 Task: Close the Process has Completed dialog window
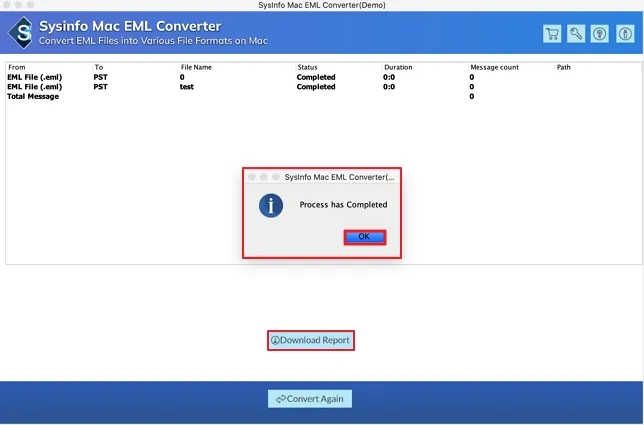tap(252, 177)
